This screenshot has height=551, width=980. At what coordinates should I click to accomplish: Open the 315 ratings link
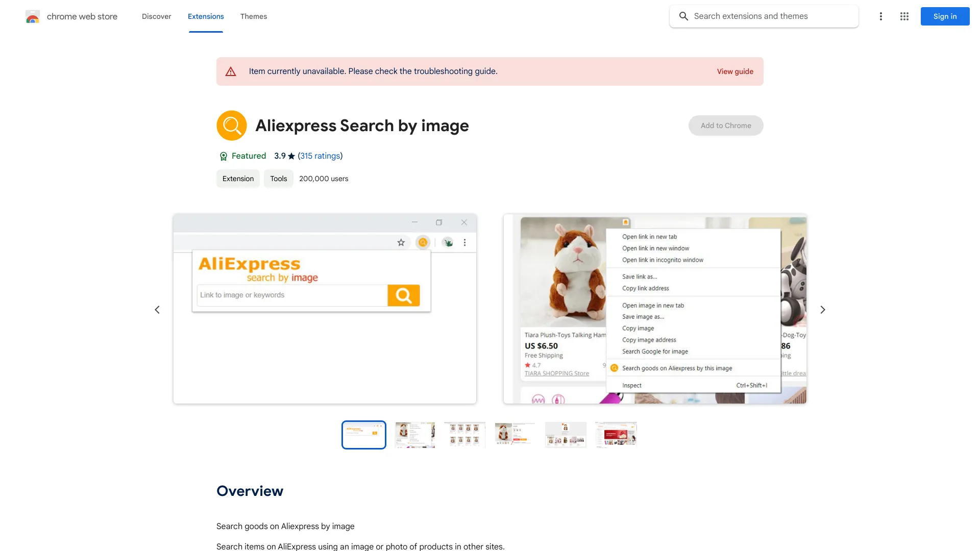click(320, 156)
